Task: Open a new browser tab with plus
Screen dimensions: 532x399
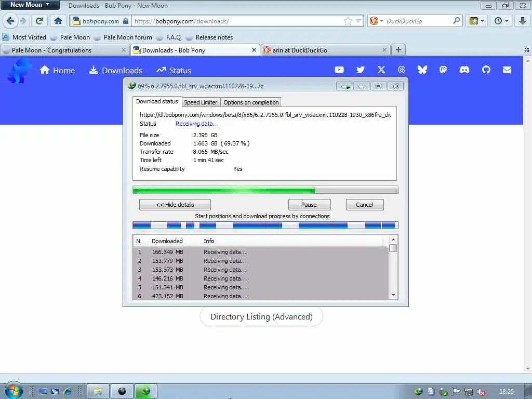Action: pyautogui.click(x=398, y=50)
